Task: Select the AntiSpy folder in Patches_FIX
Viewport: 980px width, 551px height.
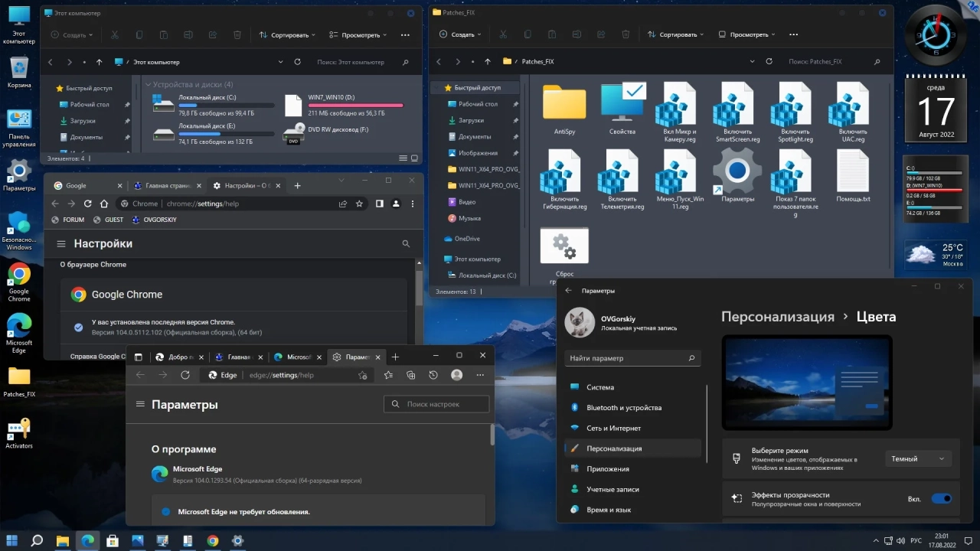Action: pyautogui.click(x=564, y=111)
